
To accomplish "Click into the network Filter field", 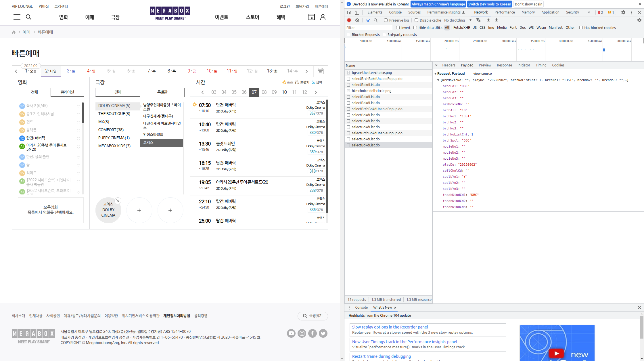I will click(x=369, y=28).
